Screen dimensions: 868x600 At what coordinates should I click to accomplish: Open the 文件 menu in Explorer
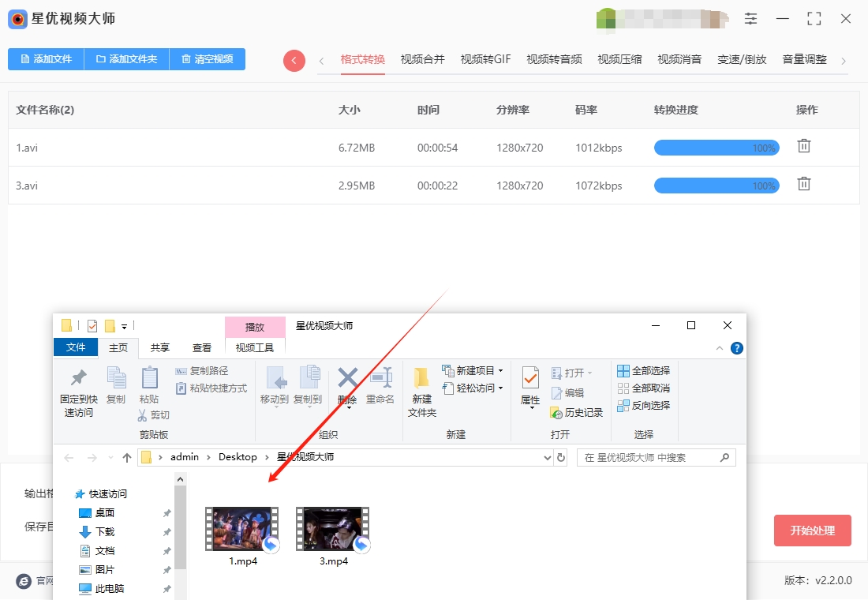pyautogui.click(x=76, y=347)
